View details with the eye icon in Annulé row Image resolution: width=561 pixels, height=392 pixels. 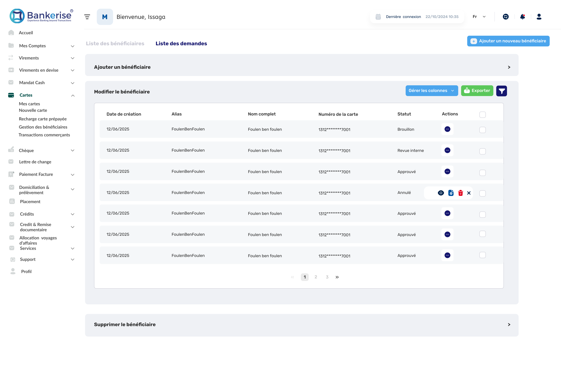(441, 193)
